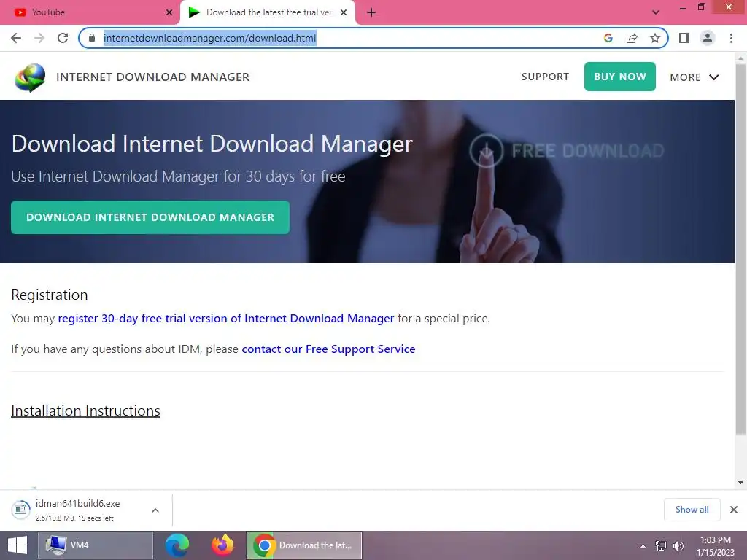Image resolution: width=747 pixels, height=560 pixels.
Task: View site info via the padlock icon
Action: tap(92, 38)
